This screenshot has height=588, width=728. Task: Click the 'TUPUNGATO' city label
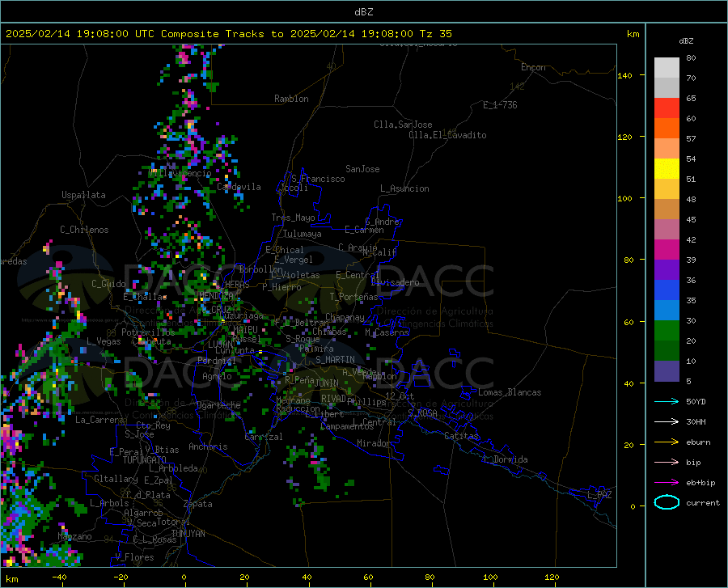point(145,460)
